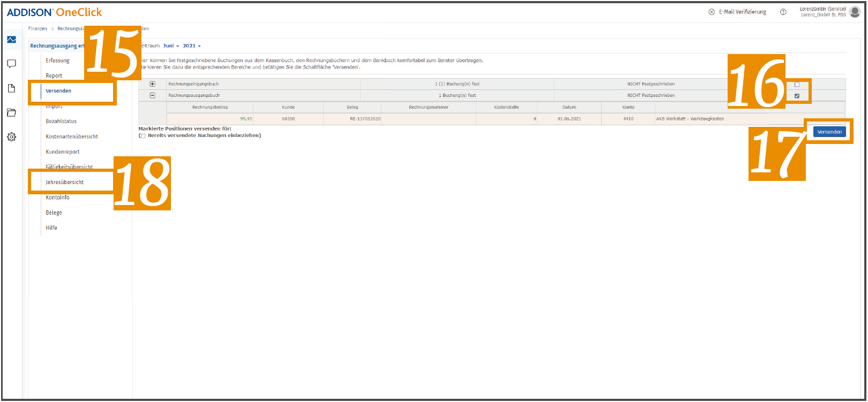Click the Konto column header
The image size is (868, 402).
[628, 107]
